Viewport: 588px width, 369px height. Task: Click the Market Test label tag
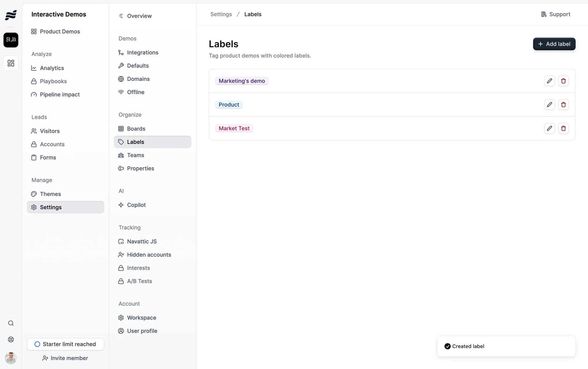pyautogui.click(x=234, y=128)
